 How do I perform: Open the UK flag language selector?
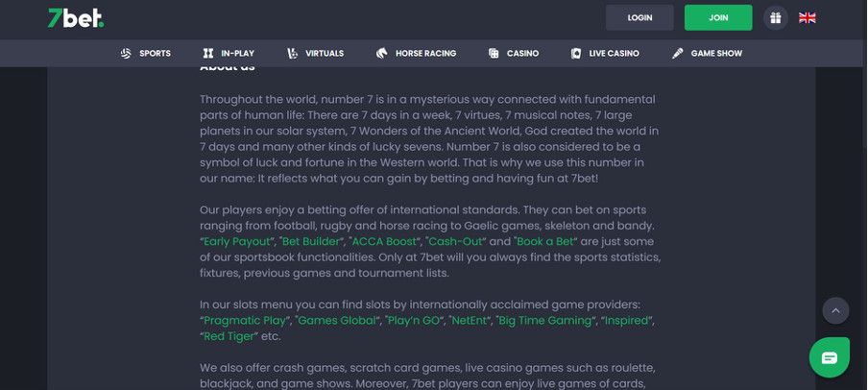pyautogui.click(x=808, y=18)
